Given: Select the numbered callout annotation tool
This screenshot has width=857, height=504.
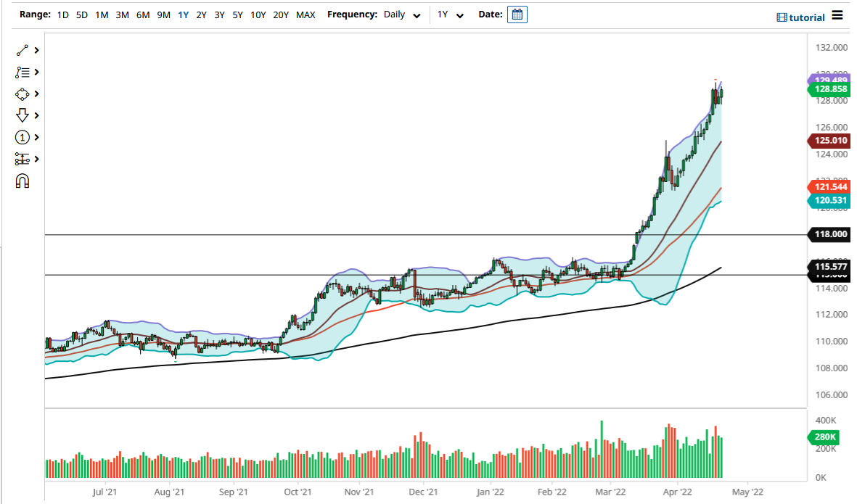Looking at the screenshot, I should pos(22,137).
